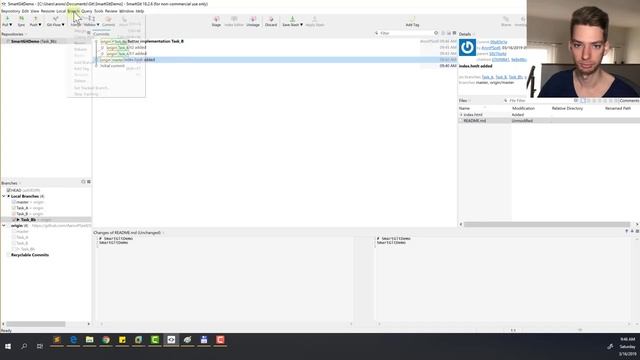Open the Repository menu

click(x=11, y=11)
